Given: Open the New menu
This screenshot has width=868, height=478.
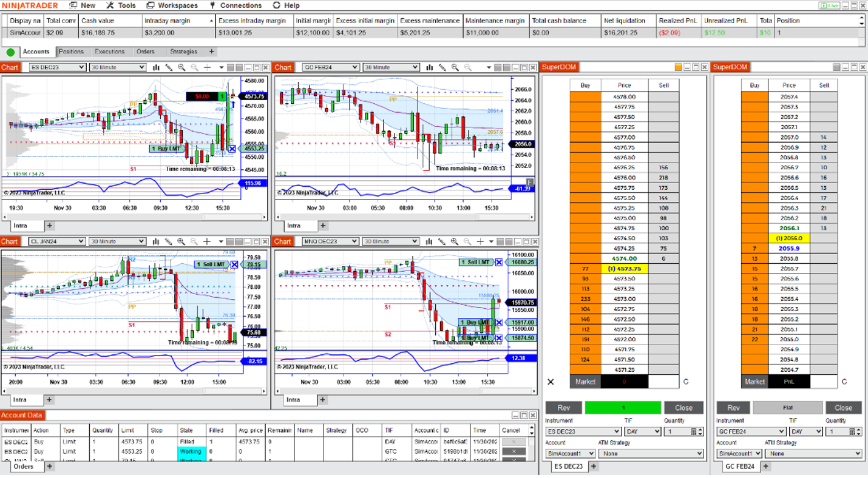Looking at the screenshot, I should click(x=82, y=5).
